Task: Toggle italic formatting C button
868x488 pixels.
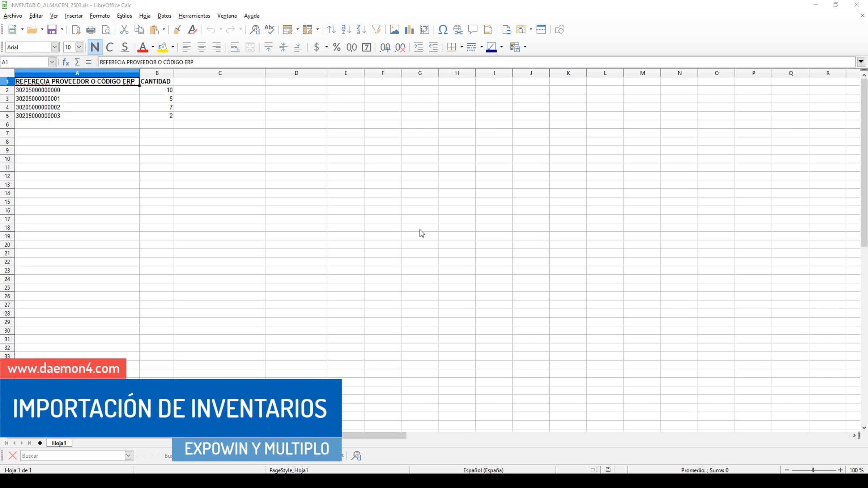Action: pyautogui.click(x=110, y=47)
